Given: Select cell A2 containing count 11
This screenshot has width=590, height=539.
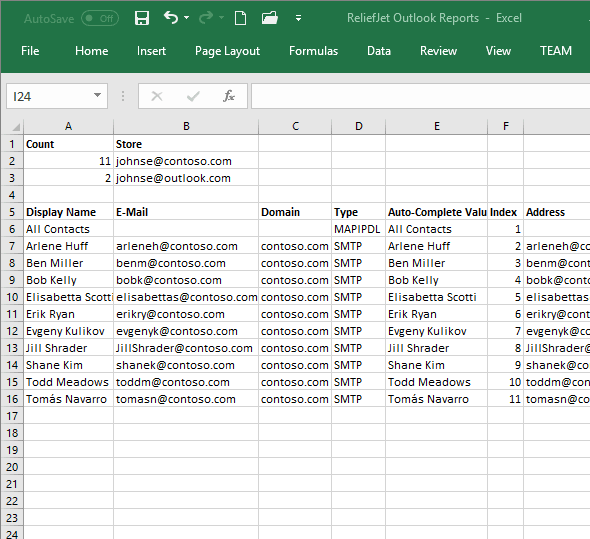Looking at the screenshot, I should click(x=68, y=161).
